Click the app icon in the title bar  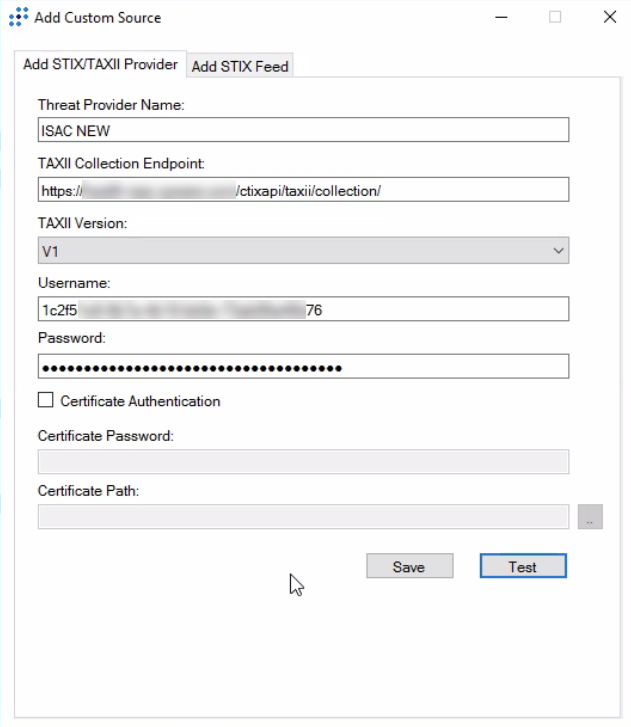[x=18, y=17]
